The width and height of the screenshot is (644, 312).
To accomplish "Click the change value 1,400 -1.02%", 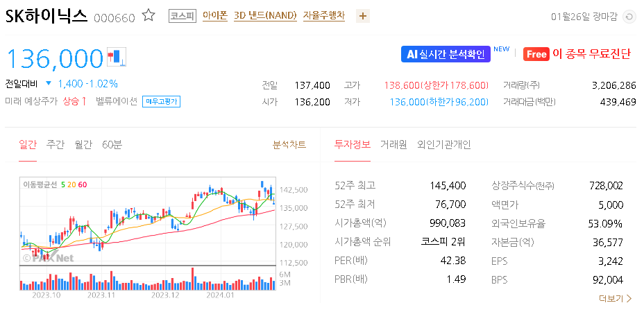I will 88,84.
